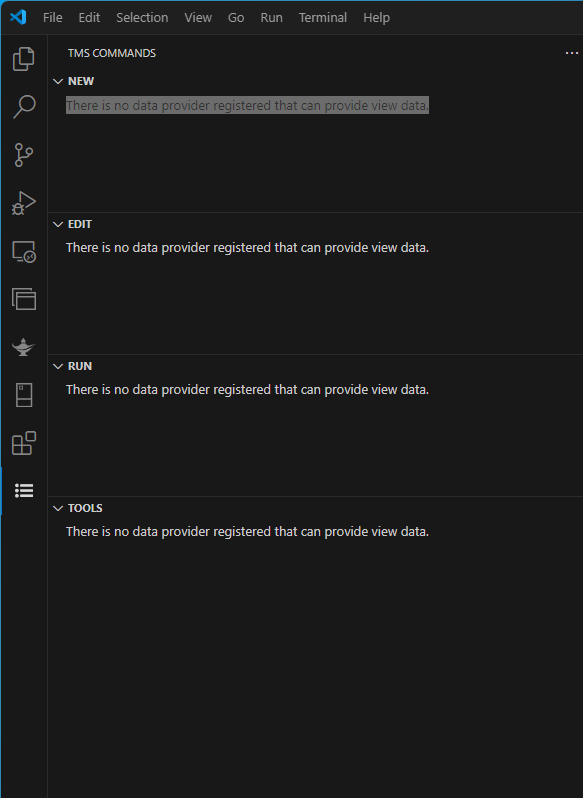Open the Remote Explorer icon
583x798 pixels.
(x=23, y=251)
